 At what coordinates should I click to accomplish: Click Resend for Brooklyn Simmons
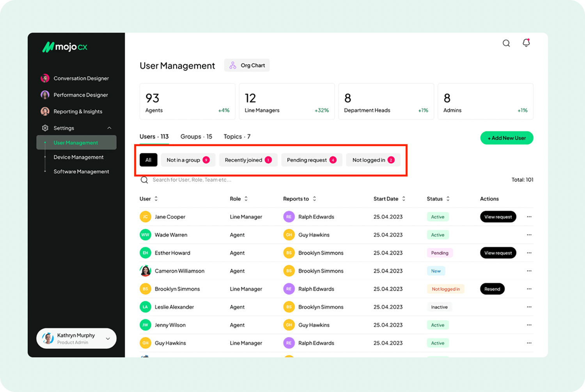[492, 289]
